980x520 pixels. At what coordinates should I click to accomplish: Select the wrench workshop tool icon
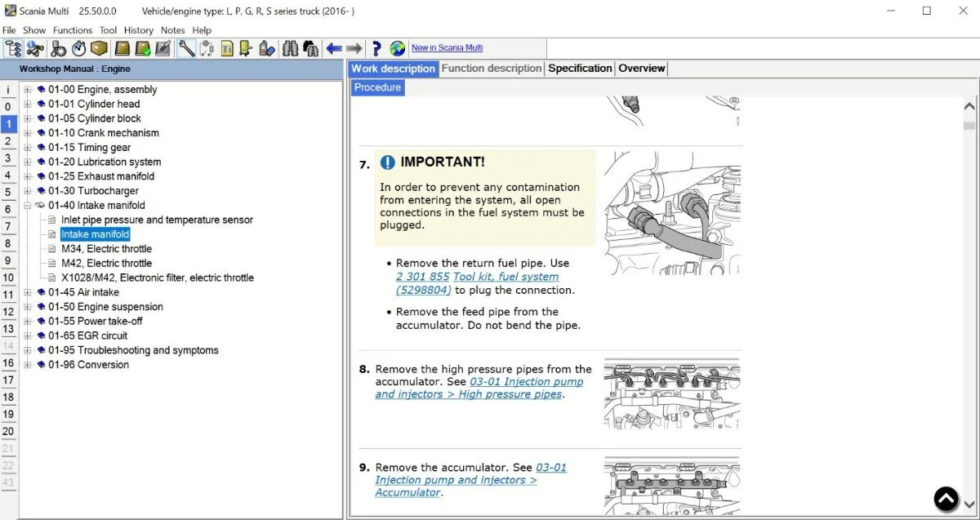tap(186, 48)
